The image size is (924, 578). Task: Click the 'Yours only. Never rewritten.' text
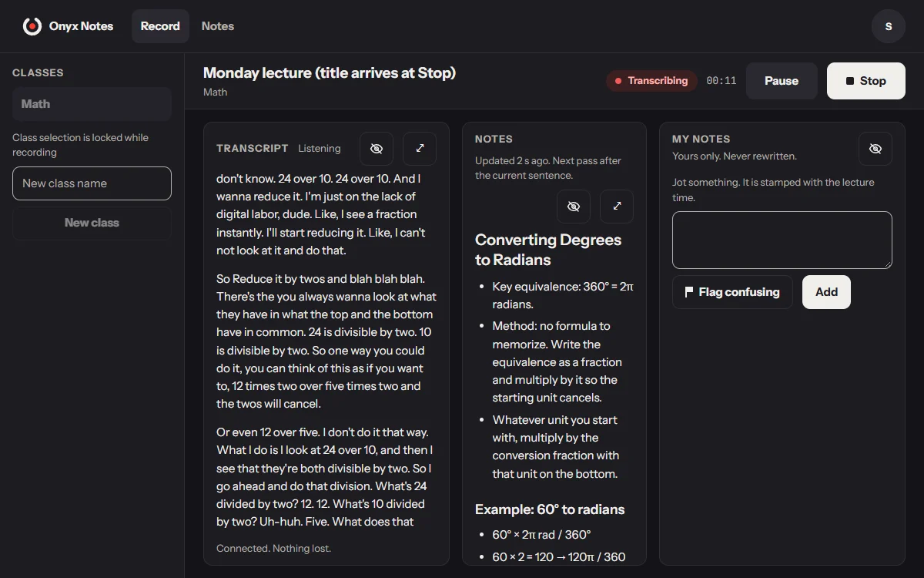[x=735, y=156]
